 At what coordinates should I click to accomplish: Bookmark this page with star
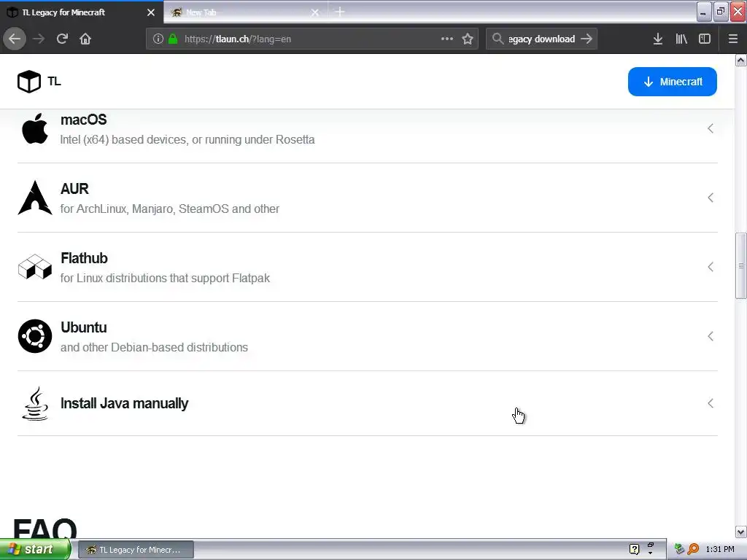click(x=468, y=39)
